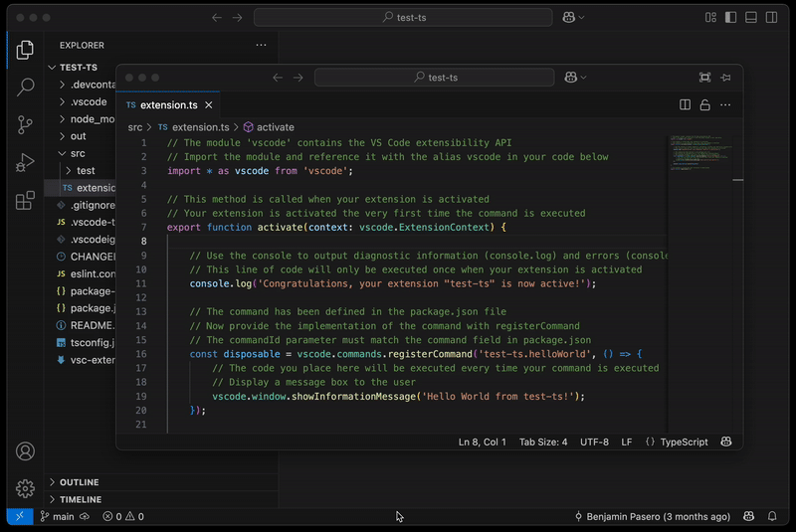Open the Search view in activity bar
Image resolution: width=796 pixels, height=532 pixels.
[25, 88]
